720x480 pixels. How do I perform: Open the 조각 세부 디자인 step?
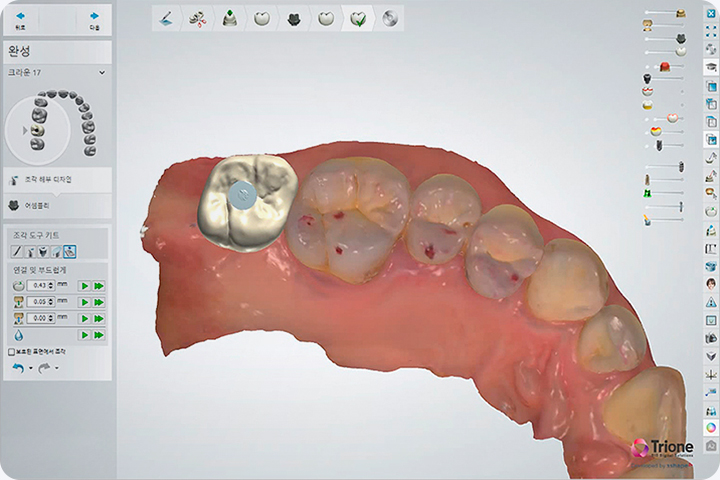(57, 180)
